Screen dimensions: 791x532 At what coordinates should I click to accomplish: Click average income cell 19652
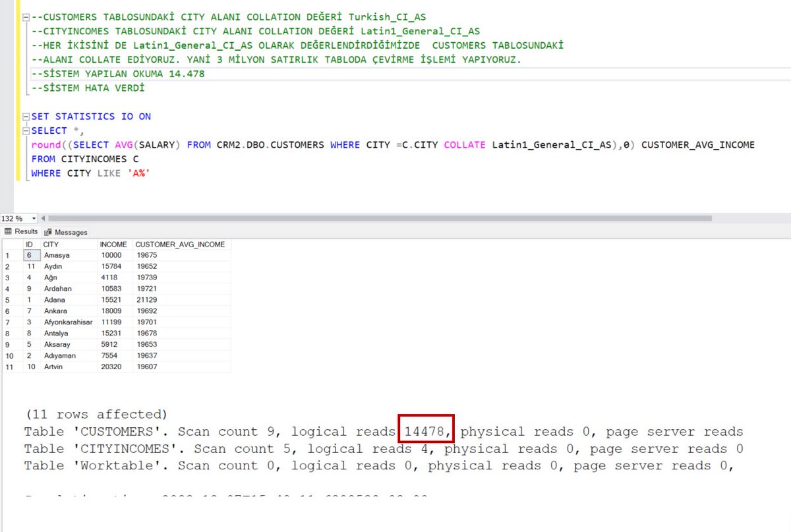181,266
